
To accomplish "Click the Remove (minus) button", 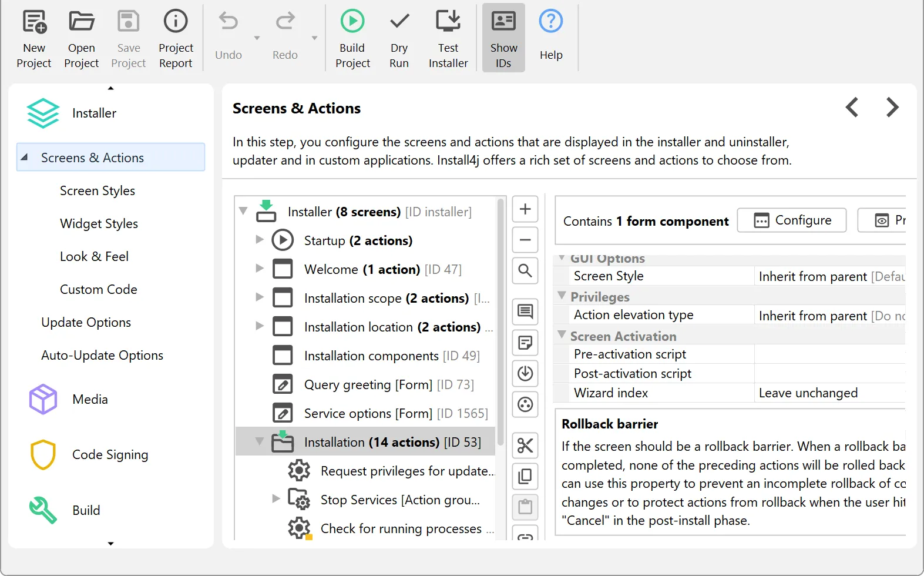I will pyautogui.click(x=525, y=240).
